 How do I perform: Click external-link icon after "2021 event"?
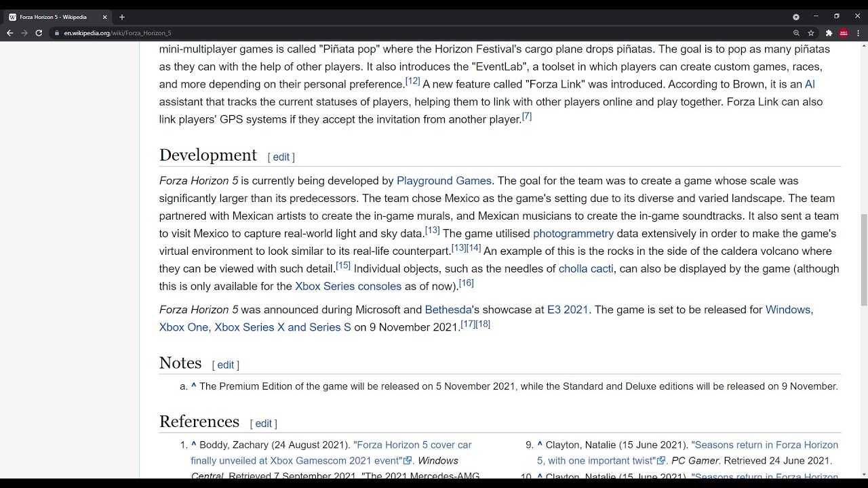click(408, 461)
